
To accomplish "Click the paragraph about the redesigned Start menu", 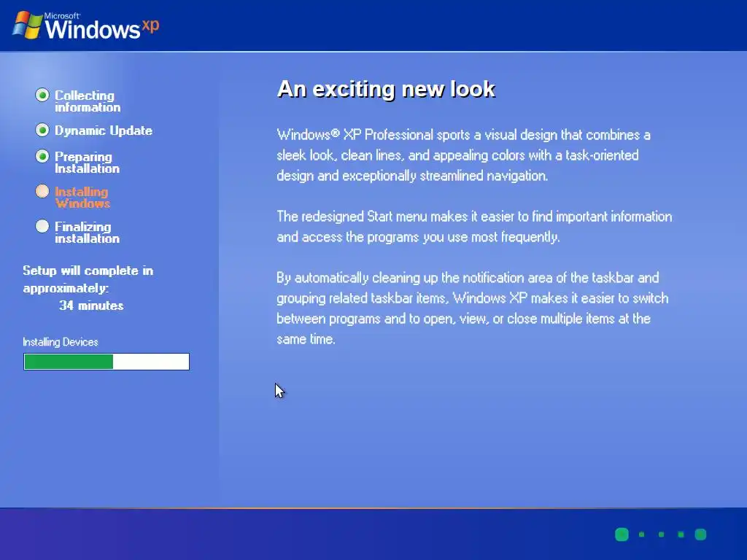I will pos(474,227).
